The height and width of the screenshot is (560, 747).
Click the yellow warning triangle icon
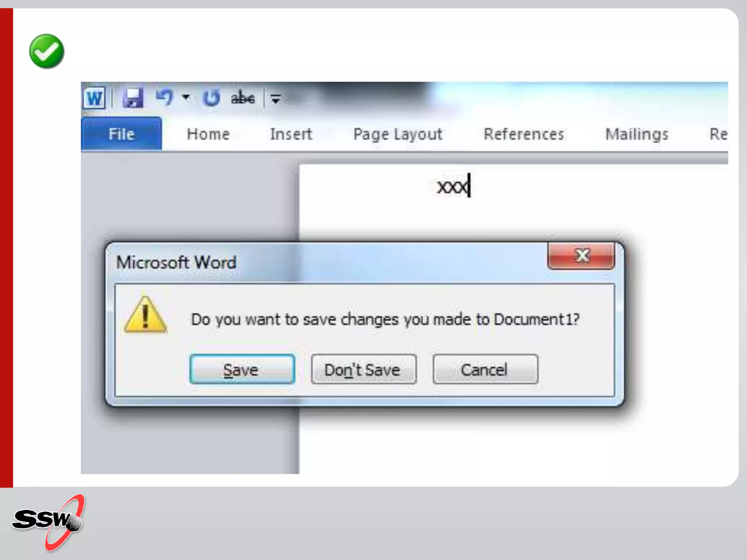pyautogui.click(x=146, y=315)
